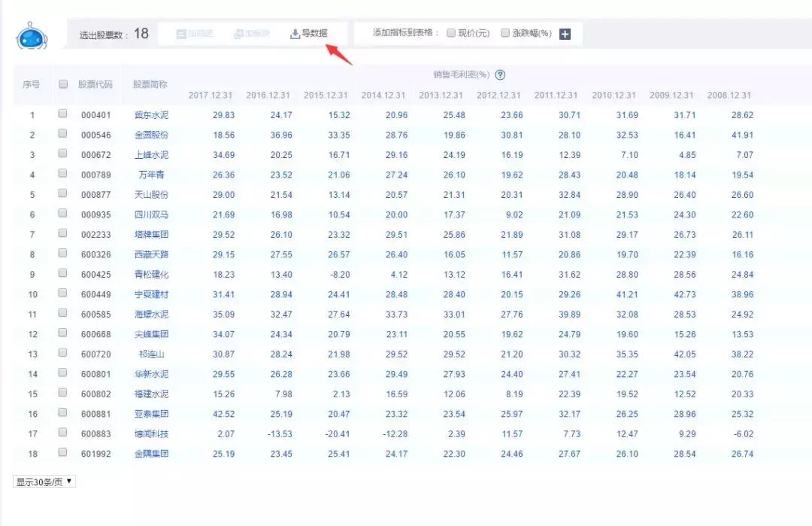Viewport: 812px width, 526px height.
Task: Toggle the select-all checkbox in table header
Action: coord(63,84)
